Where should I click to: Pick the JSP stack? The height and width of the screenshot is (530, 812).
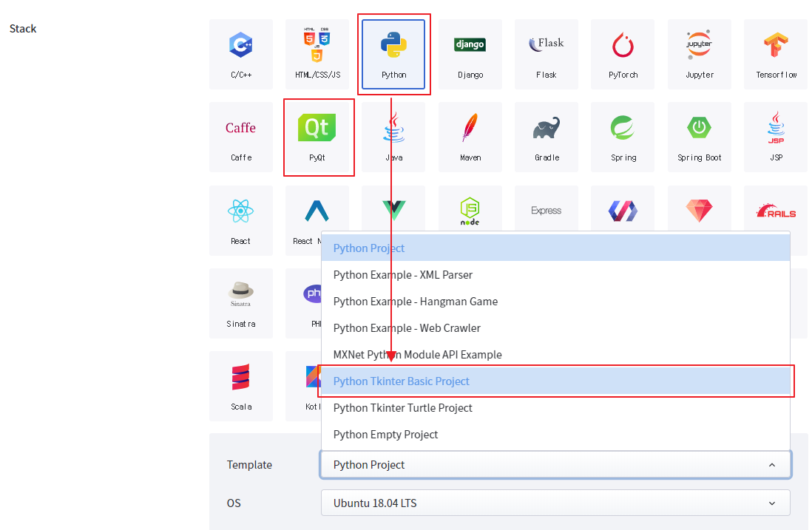(776, 137)
